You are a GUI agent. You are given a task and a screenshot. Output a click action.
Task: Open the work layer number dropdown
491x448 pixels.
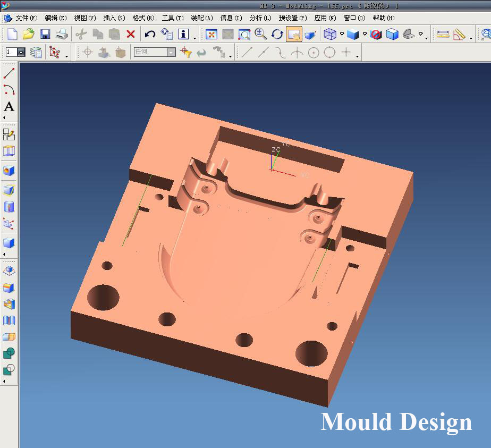coord(21,52)
